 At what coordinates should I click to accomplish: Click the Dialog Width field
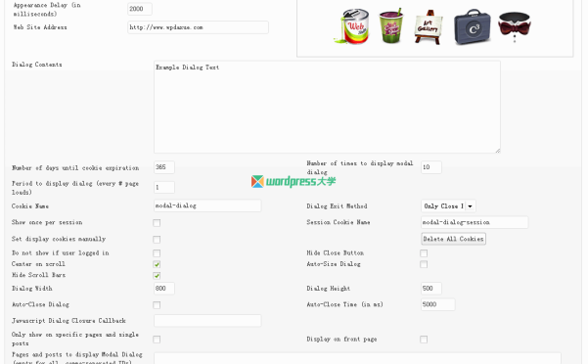(x=164, y=289)
